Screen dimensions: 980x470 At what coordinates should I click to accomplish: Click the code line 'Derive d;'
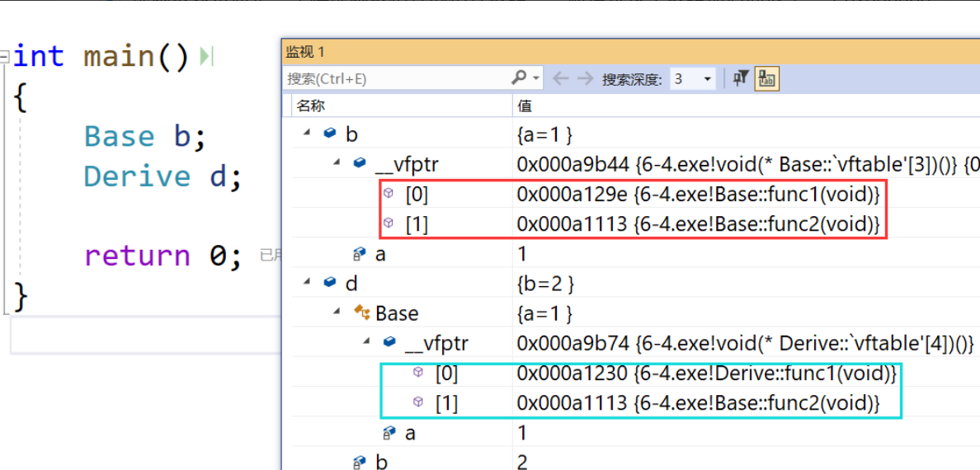point(163,177)
